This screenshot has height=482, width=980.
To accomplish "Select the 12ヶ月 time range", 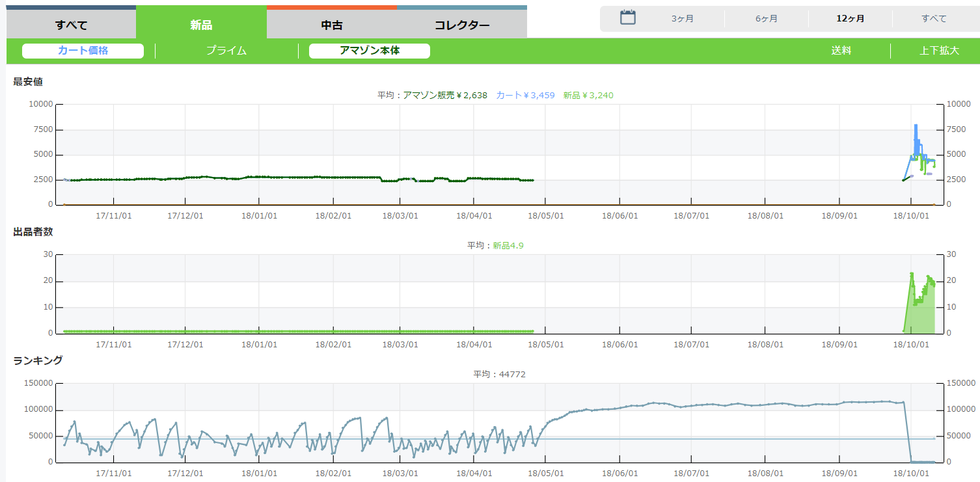I will [850, 19].
